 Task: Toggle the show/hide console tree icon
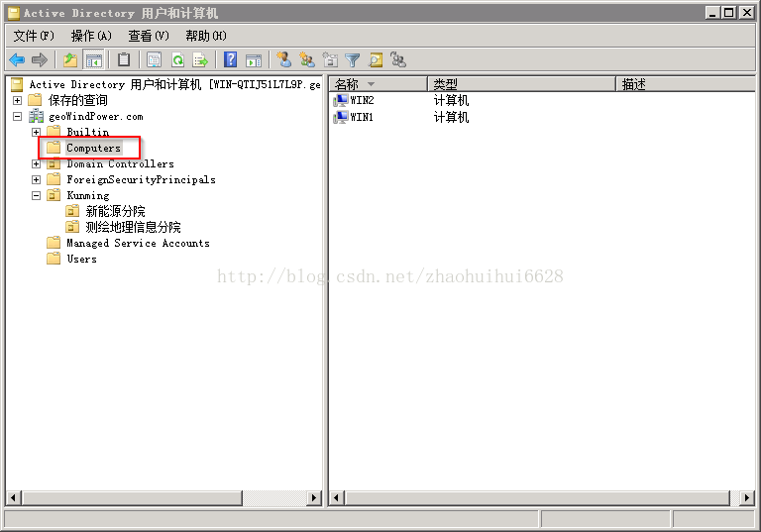click(94, 60)
